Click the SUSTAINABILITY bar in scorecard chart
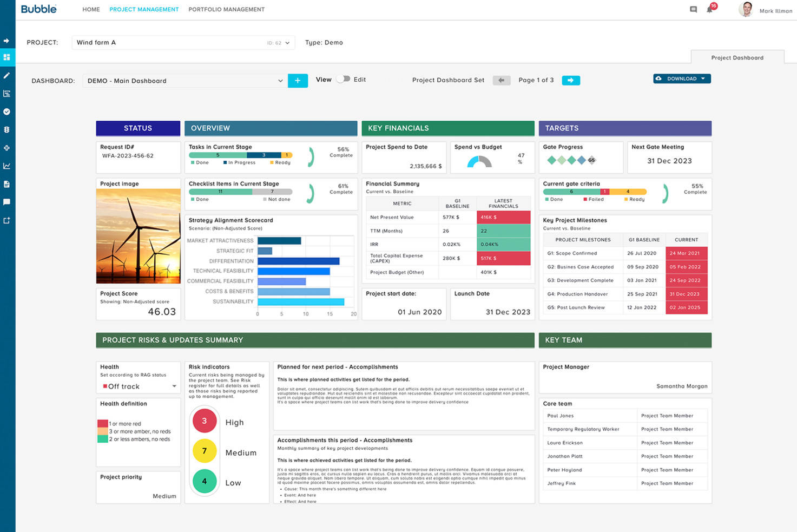797x532 pixels. click(x=301, y=301)
